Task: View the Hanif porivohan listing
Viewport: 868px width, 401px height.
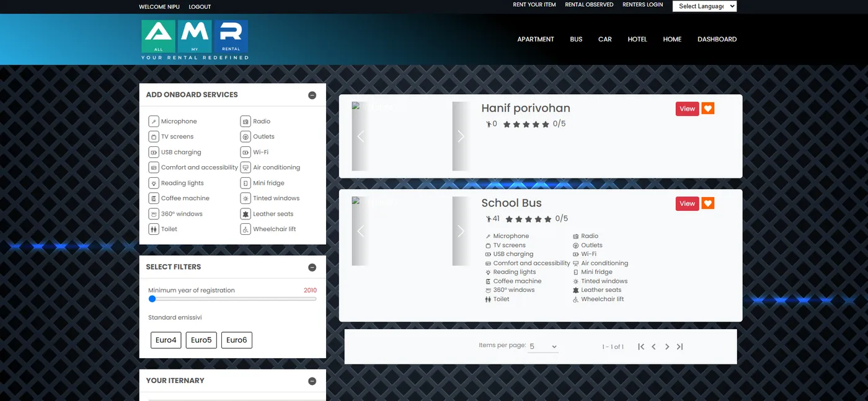Action: 688,108
